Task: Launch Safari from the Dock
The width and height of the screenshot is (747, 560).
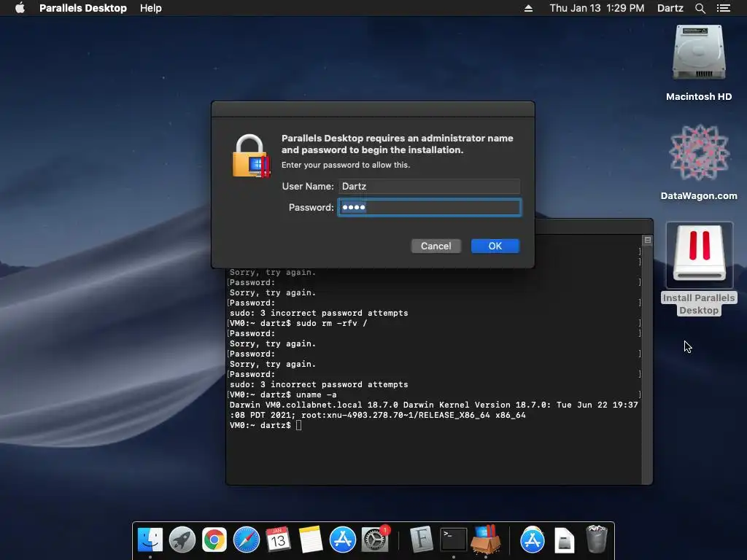Action: 247,540
